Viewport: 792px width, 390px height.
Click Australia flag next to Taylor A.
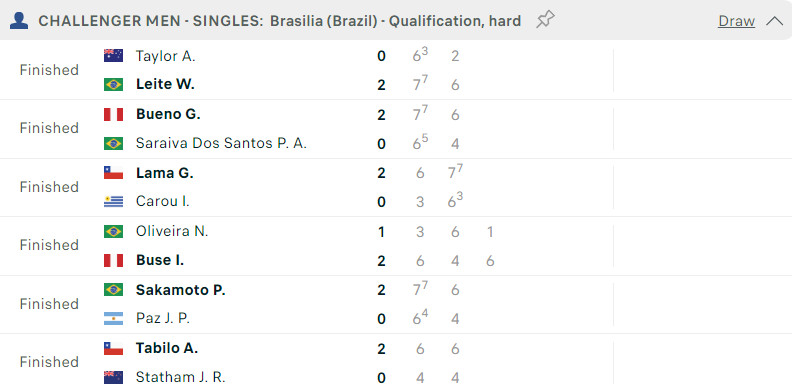click(x=113, y=56)
